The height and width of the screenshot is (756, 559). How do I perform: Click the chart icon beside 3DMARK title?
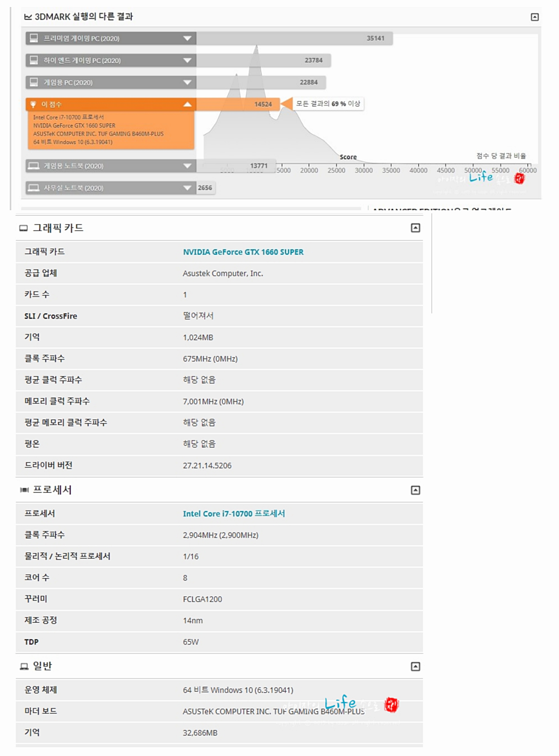coord(28,17)
